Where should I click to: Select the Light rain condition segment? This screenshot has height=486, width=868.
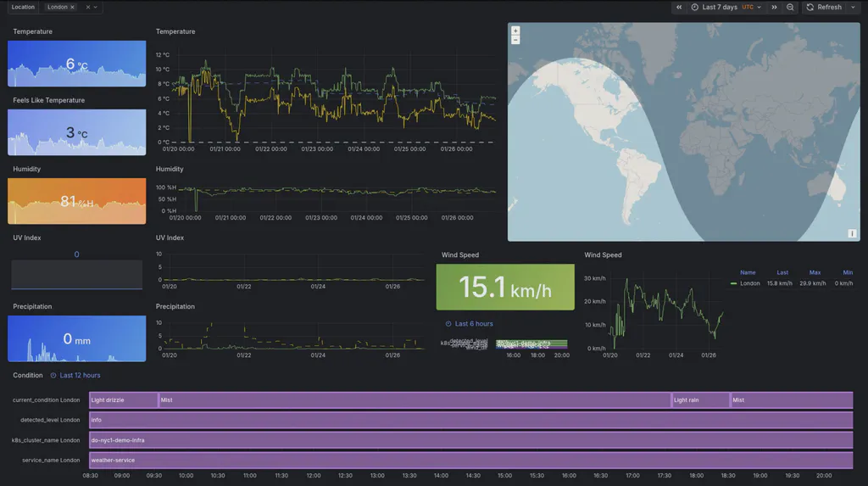(x=700, y=399)
